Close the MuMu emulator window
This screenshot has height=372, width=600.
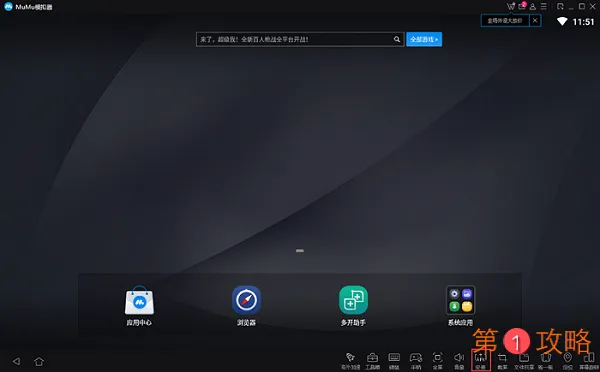pyautogui.click(x=592, y=7)
